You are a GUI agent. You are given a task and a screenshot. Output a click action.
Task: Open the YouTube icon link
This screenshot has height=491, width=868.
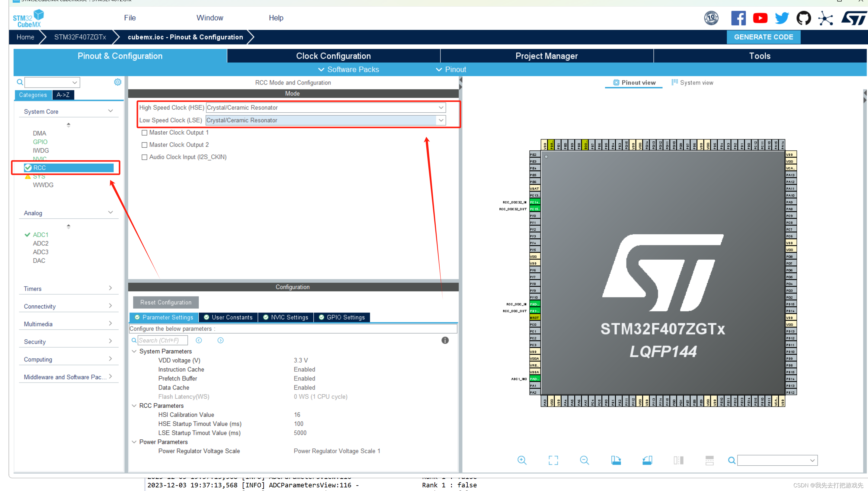760,18
